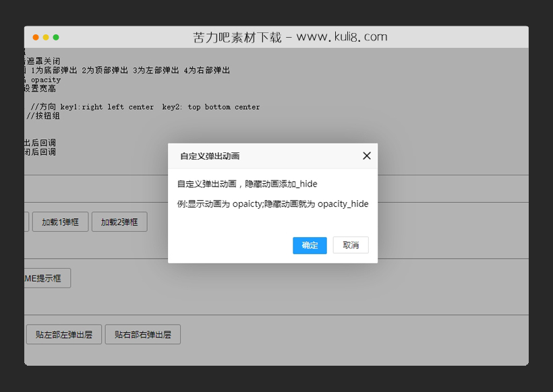Click the partially visible button left of 加载1弹框
This screenshot has width=553, height=392.
[26, 222]
